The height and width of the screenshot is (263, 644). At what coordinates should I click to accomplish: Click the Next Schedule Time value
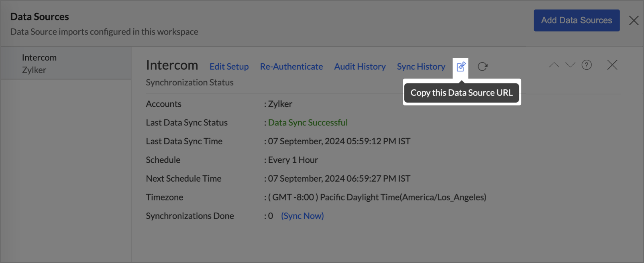(339, 178)
